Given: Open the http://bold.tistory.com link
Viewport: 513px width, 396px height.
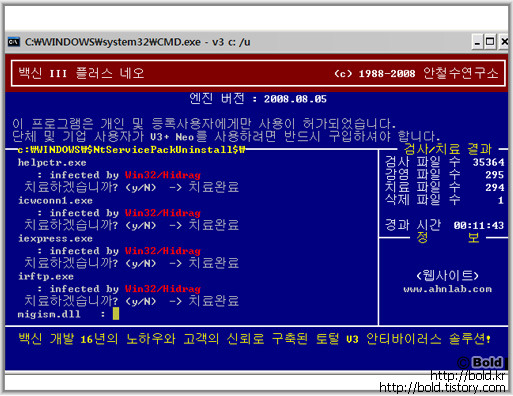Looking at the screenshot, I should click(x=442, y=388).
